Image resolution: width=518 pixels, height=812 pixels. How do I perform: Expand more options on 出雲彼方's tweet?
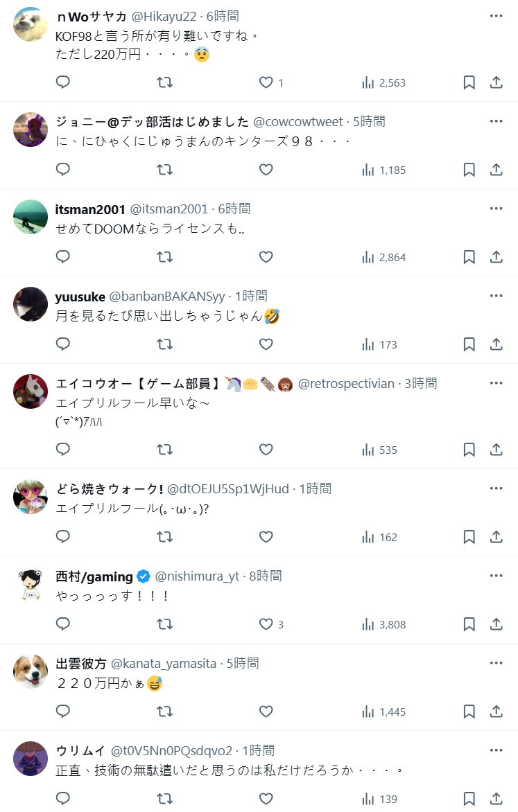[x=496, y=663]
